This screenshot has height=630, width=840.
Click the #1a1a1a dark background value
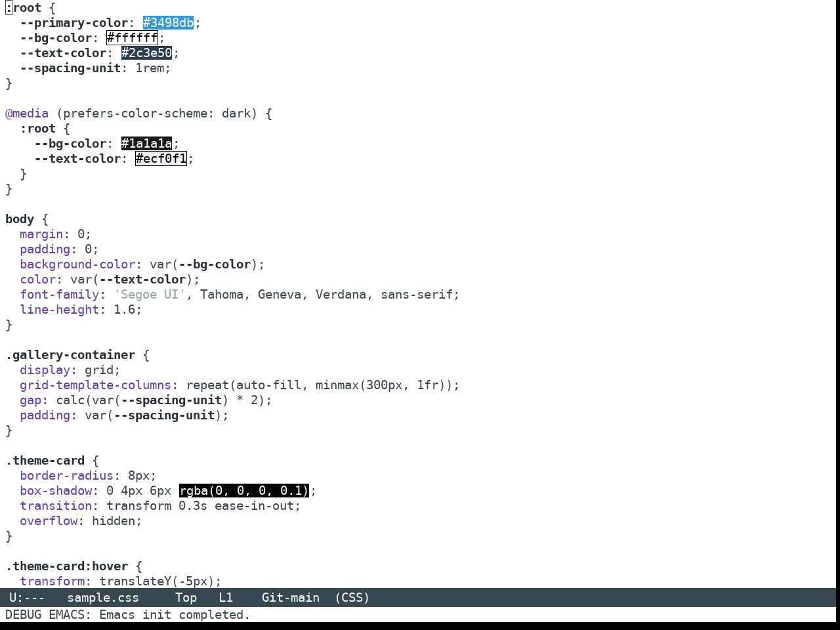(x=146, y=143)
